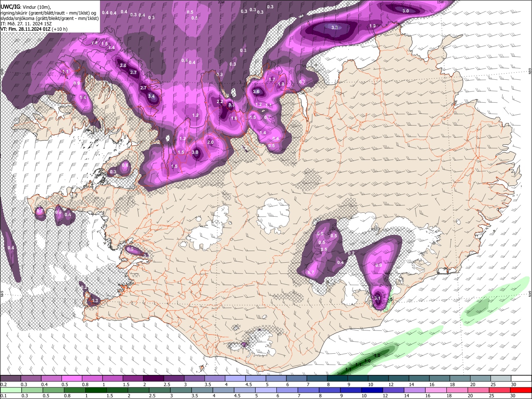Click the '2.8' snowfall value label
Viewport: 532px width, 399px height.
click(123, 66)
